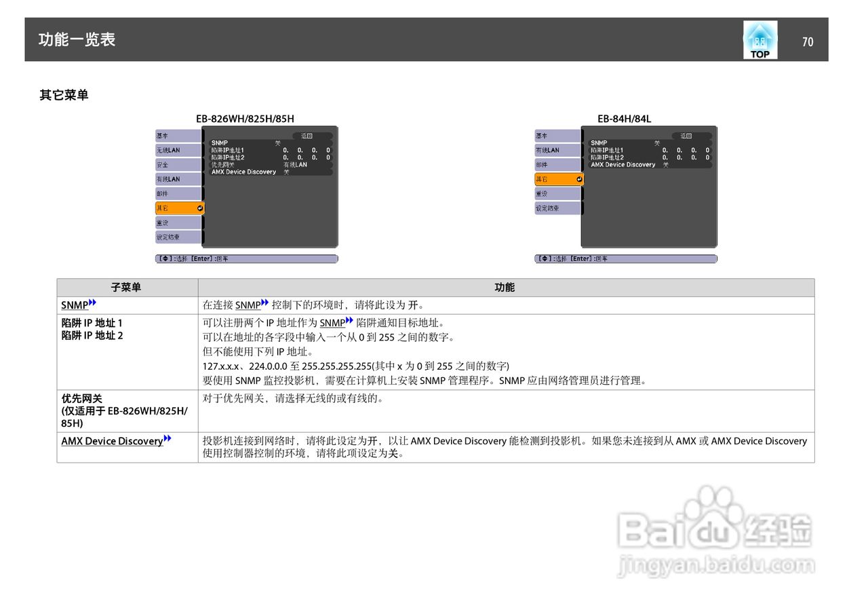Click '对于优先网关，请选择无线的或有线的' text
This screenshot has height=614, width=868.
[293, 398]
